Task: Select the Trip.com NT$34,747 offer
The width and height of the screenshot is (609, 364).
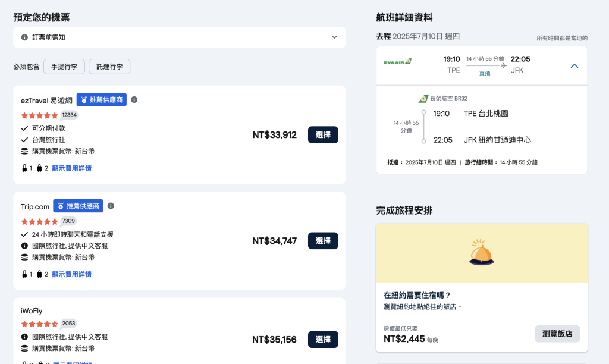Action: (323, 241)
